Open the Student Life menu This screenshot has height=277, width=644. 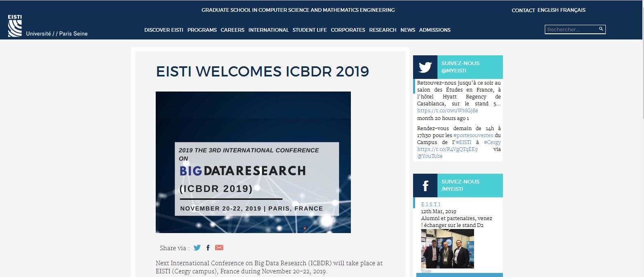tap(310, 30)
